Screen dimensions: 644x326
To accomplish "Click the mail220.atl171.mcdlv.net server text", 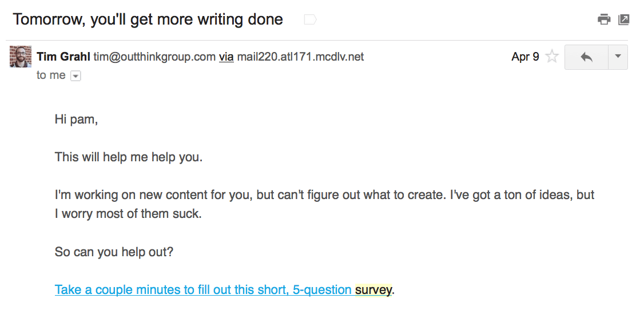I will 300,57.
